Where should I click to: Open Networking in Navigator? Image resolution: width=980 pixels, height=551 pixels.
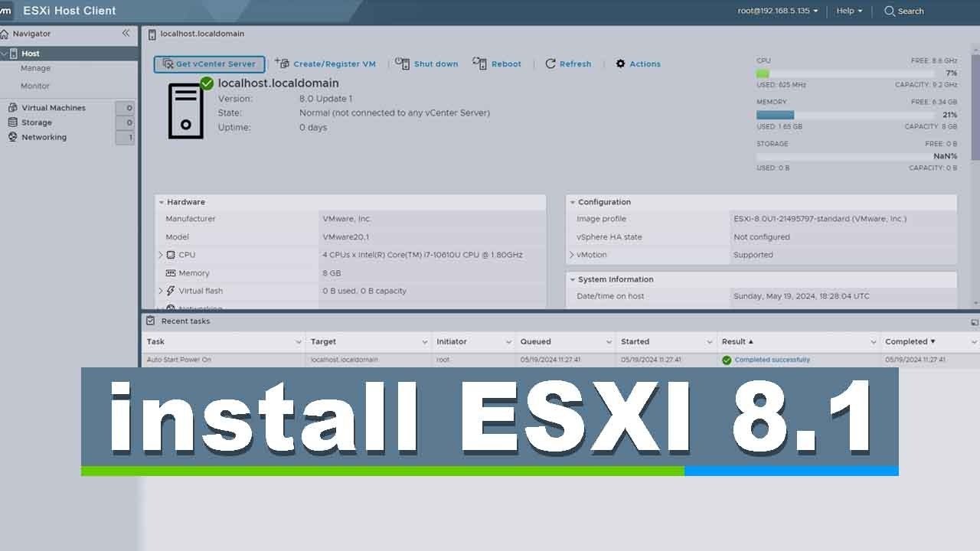pyautogui.click(x=44, y=138)
